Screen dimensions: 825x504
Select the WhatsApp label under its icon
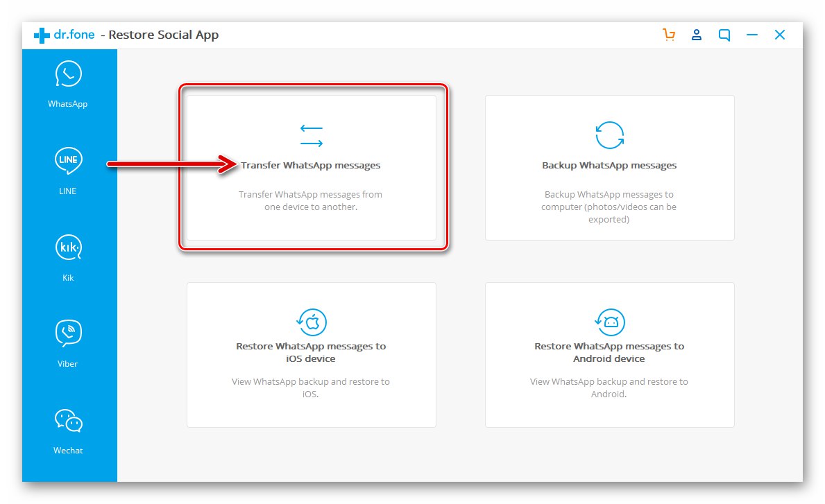[x=67, y=103]
